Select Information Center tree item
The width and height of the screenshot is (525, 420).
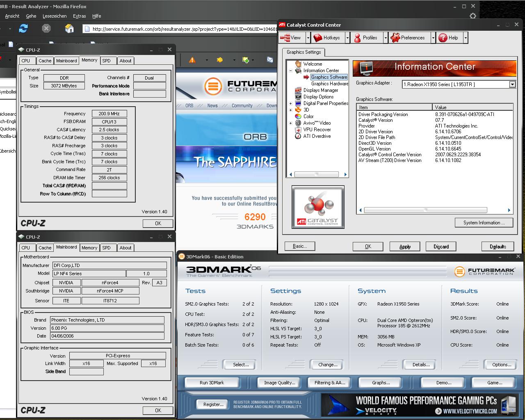click(321, 71)
